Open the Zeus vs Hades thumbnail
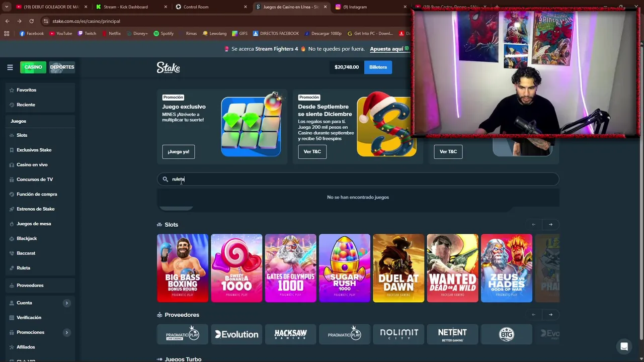 506,268
